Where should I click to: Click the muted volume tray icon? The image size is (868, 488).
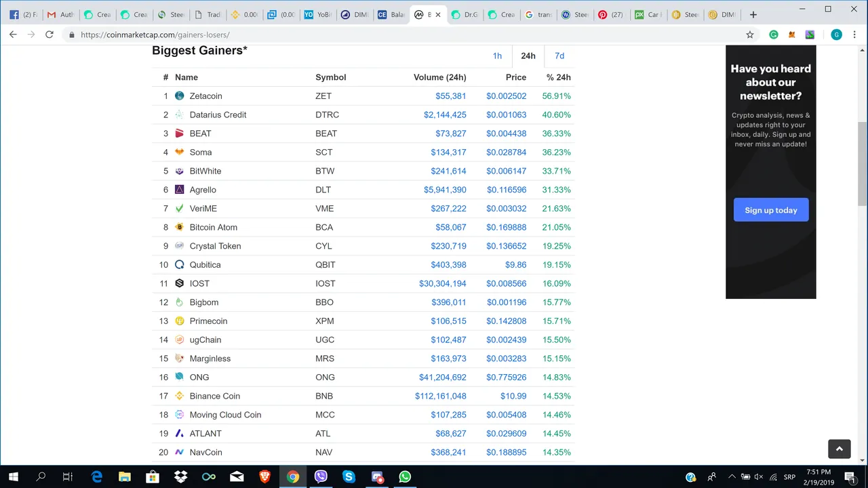click(759, 477)
